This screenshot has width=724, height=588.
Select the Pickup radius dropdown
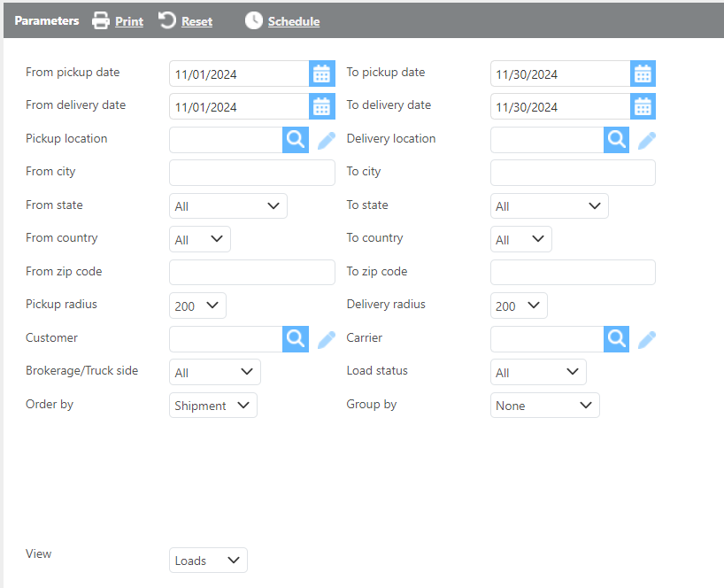pos(197,306)
